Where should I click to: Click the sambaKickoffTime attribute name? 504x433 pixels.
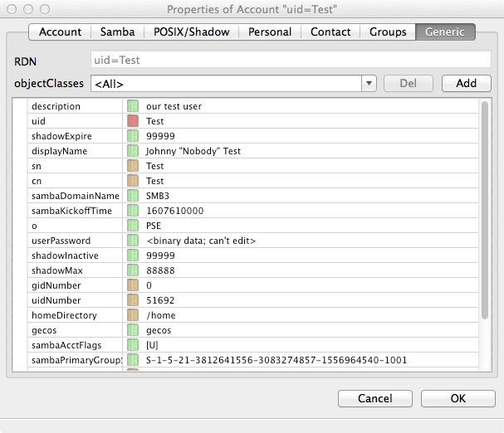pos(71,211)
